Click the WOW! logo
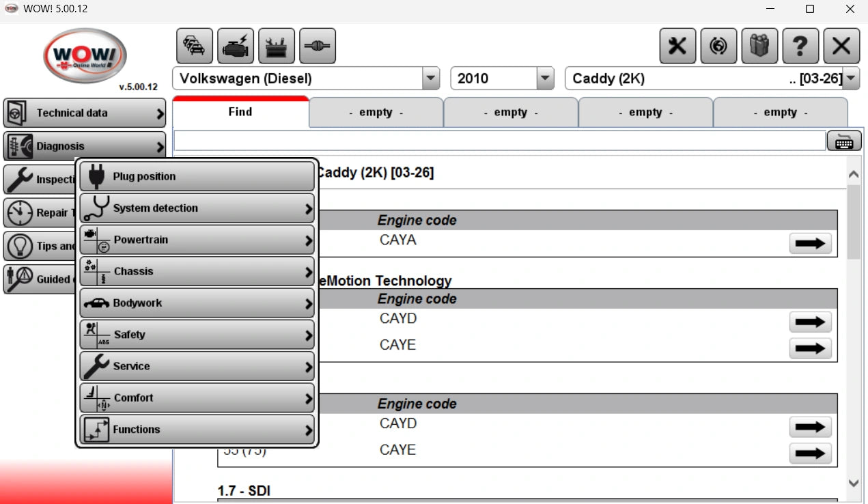This screenshot has height=504, width=868. point(85,55)
